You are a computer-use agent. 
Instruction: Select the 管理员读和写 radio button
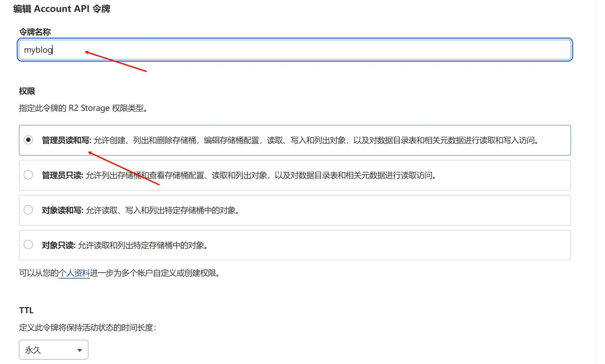click(x=28, y=140)
